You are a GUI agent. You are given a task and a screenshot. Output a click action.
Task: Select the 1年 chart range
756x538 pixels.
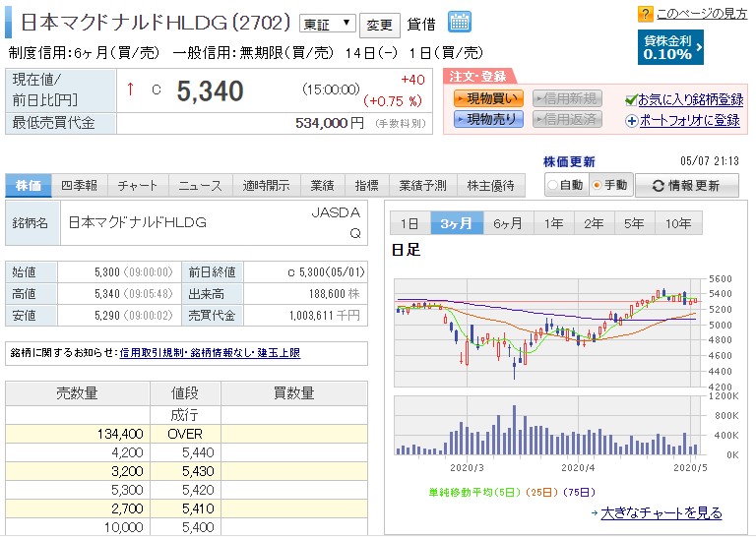click(553, 223)
